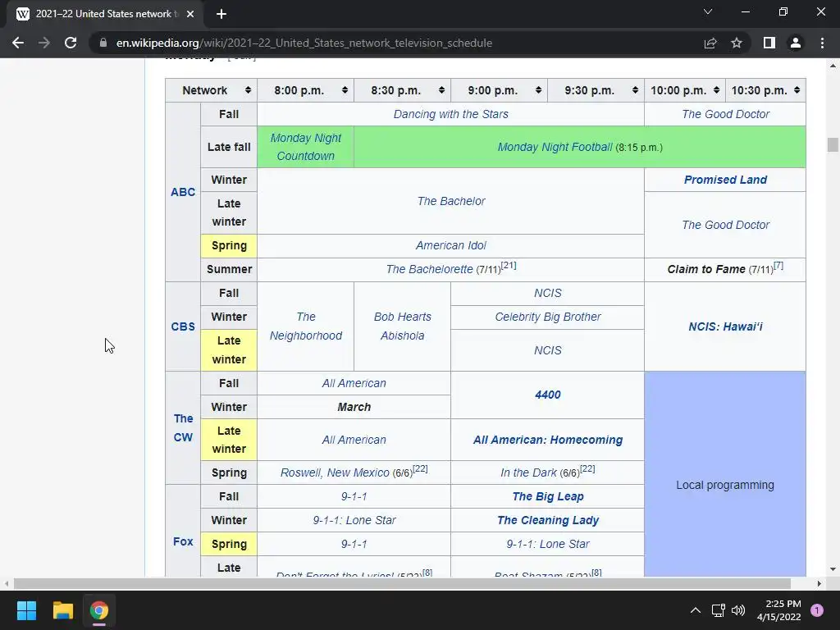Open The Cleaning Lady link
Screen dimensions: 840x630
point(547,520)
